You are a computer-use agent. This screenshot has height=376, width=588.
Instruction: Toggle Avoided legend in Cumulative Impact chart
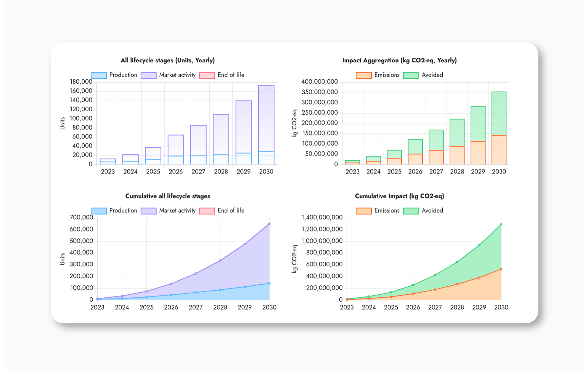[x=423, y=211]
